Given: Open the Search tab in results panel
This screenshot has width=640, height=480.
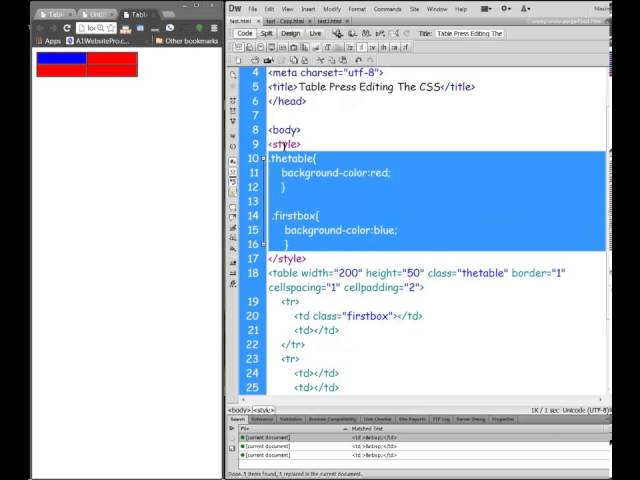Looking at the screenshot, I should (238, 419).
